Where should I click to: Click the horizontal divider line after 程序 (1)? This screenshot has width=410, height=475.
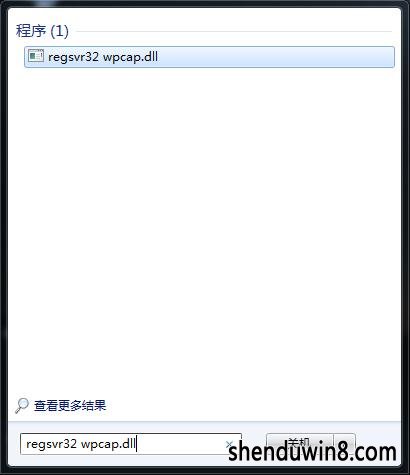tap(234, 32)
